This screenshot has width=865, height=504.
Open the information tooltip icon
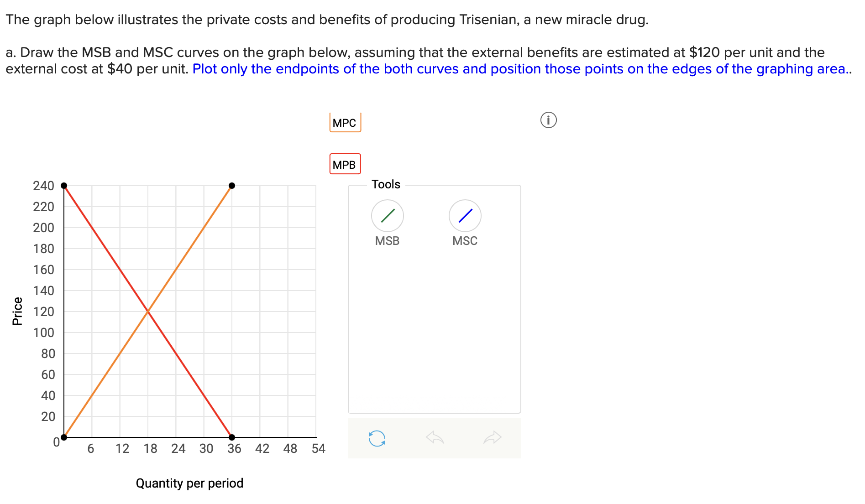click(548, 120)
